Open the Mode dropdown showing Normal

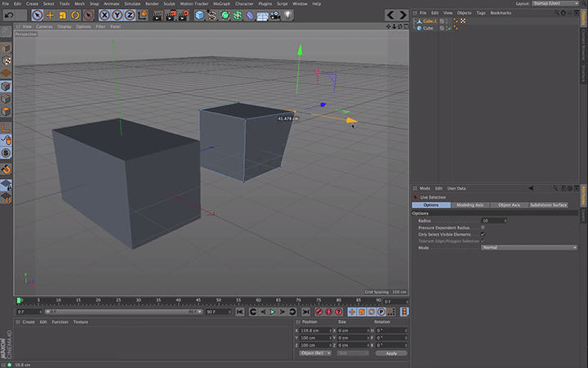529,248
